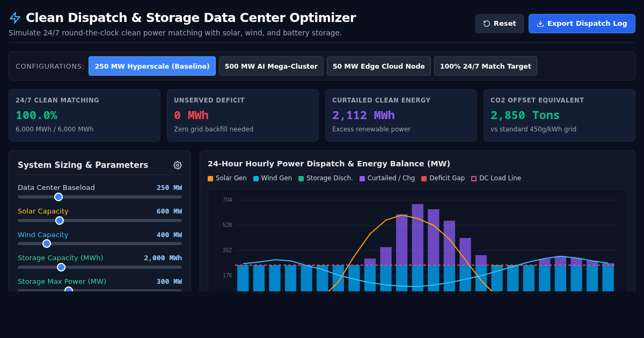Click the Curtailed / Chg legend swatch
Screen dimensions: 644x338
[362, 179]
